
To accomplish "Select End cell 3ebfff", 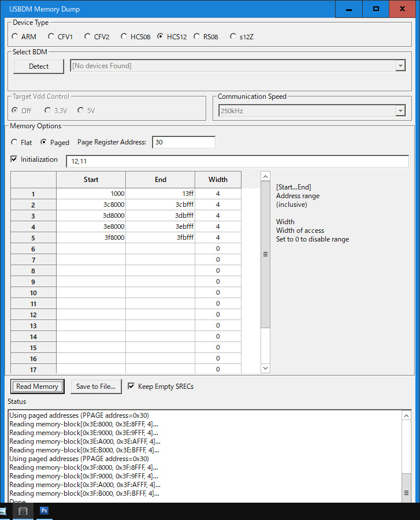I will click(161, 226).
